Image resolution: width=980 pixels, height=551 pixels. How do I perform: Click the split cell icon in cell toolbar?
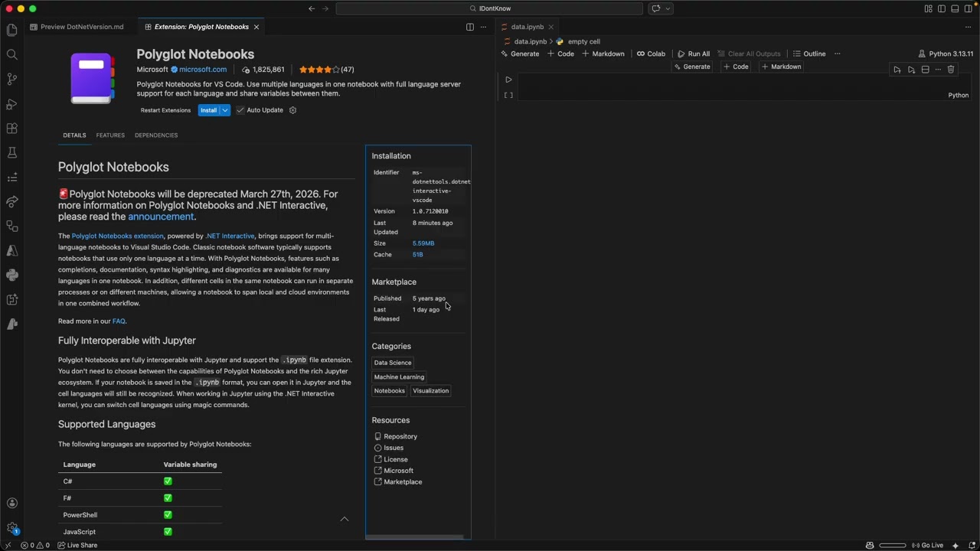click(x=925, y=70)
